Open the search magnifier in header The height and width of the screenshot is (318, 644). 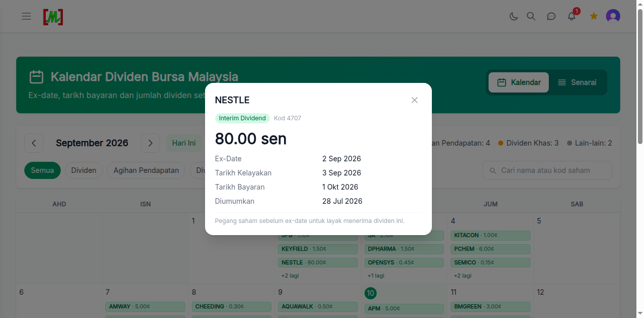[x=531, y=16]
